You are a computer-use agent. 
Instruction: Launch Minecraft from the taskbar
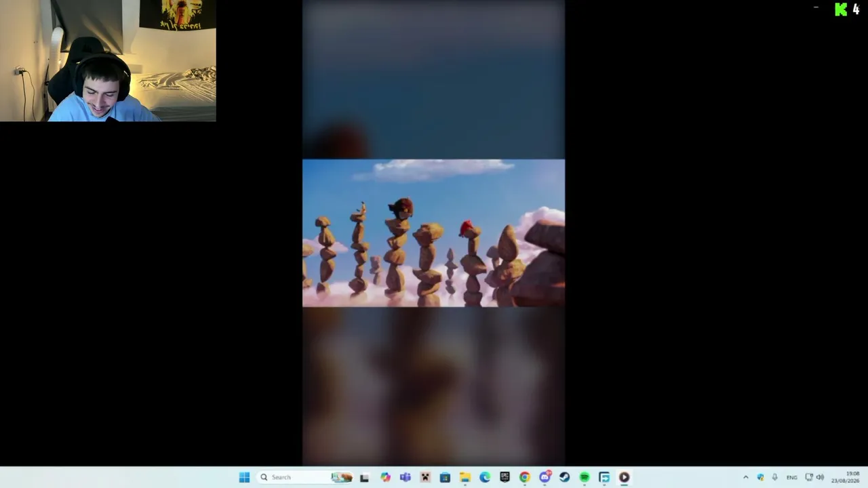[425, 477]
